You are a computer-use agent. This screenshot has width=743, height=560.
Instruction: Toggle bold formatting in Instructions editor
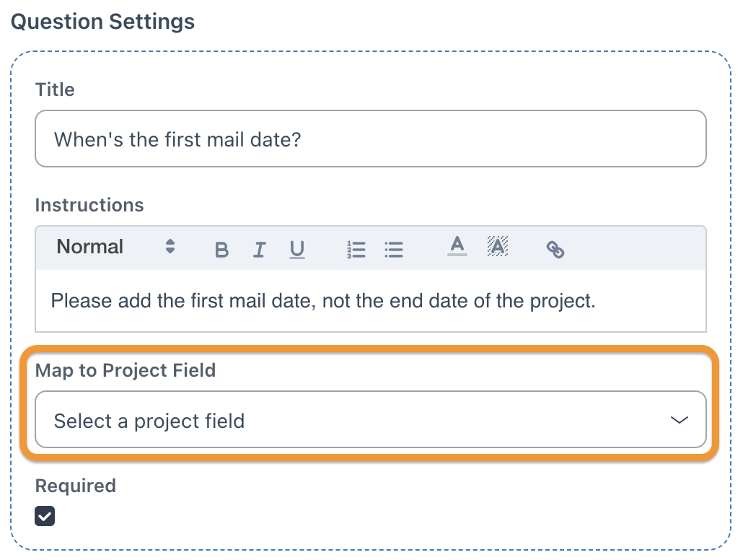click(221, 250)
